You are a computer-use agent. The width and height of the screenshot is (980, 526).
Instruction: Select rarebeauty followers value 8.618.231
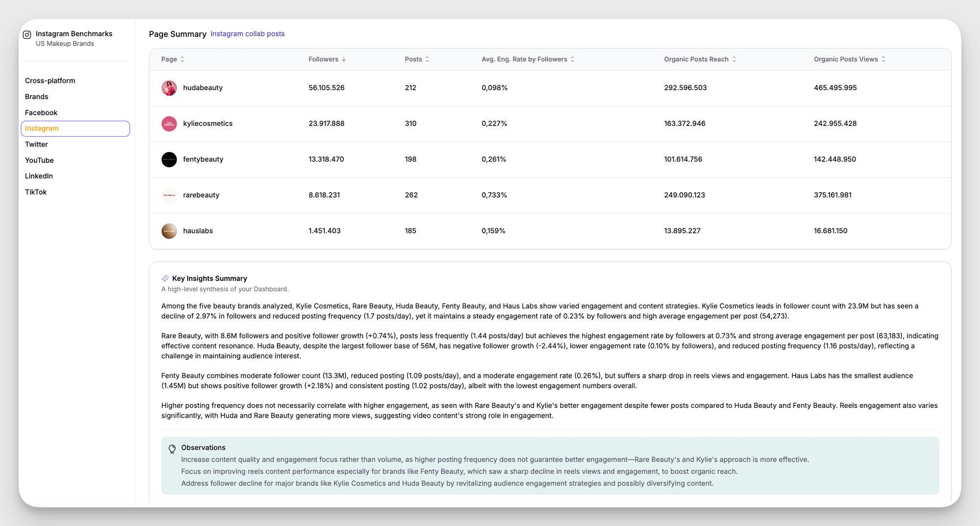pyautogui.click(x=324, y=195)
